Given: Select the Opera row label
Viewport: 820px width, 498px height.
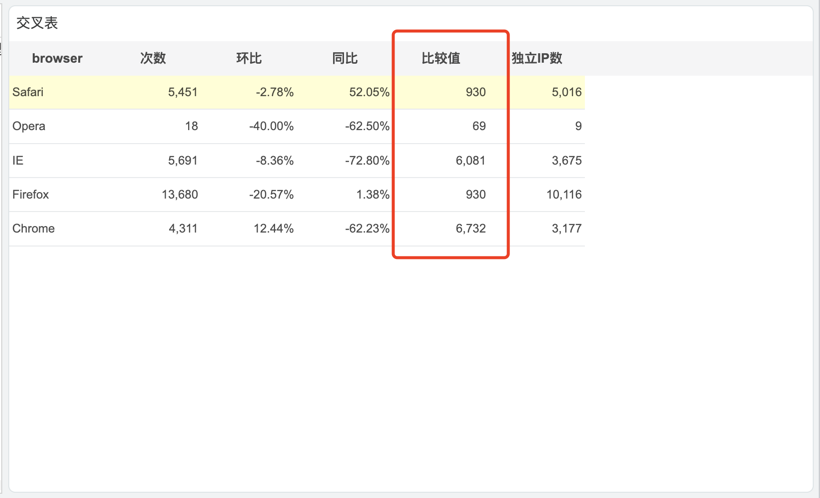Looking at the screenshot, I should pyautogui.click(x=29, y=126).
